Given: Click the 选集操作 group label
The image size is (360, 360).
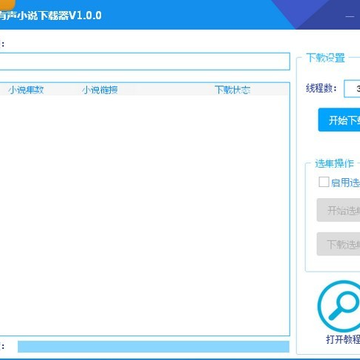Looking at the screenshot, I should tap(334, 163).
